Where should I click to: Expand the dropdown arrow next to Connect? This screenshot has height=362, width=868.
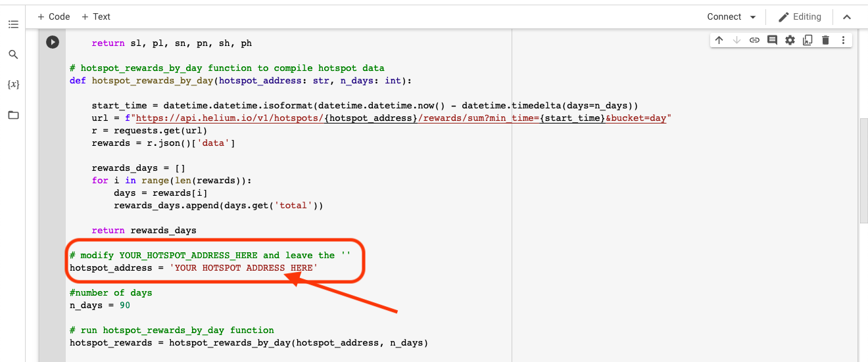(x=752, y=17)
